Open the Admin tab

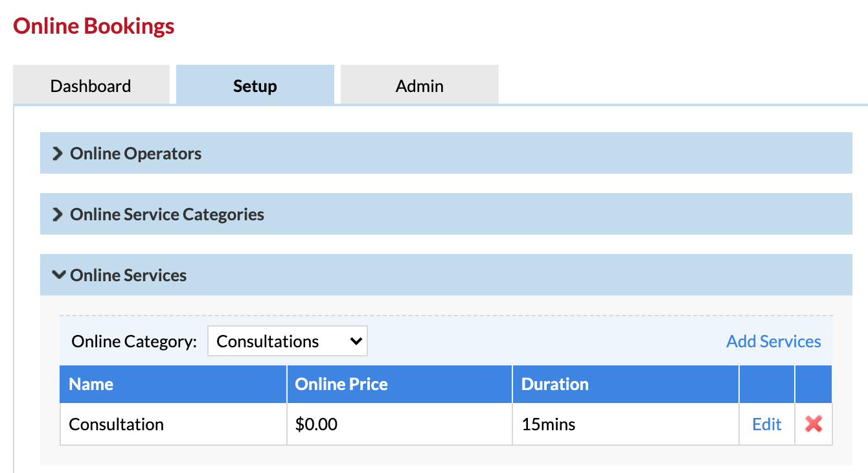[x=420, y=86]
